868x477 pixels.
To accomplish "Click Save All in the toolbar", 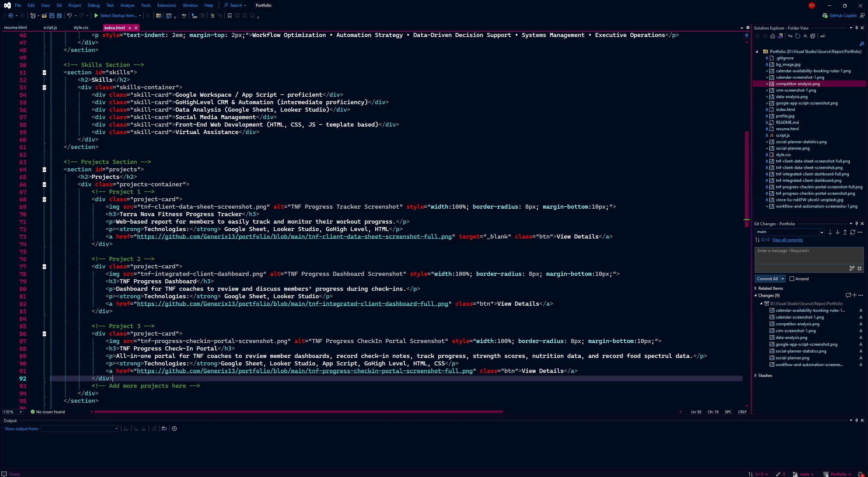I will coord(59,16).
